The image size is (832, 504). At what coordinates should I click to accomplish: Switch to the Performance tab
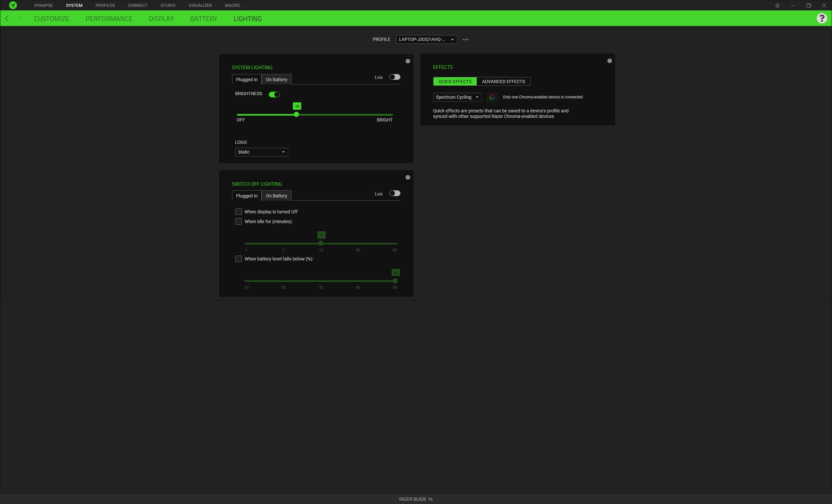[x=109, y=19]
